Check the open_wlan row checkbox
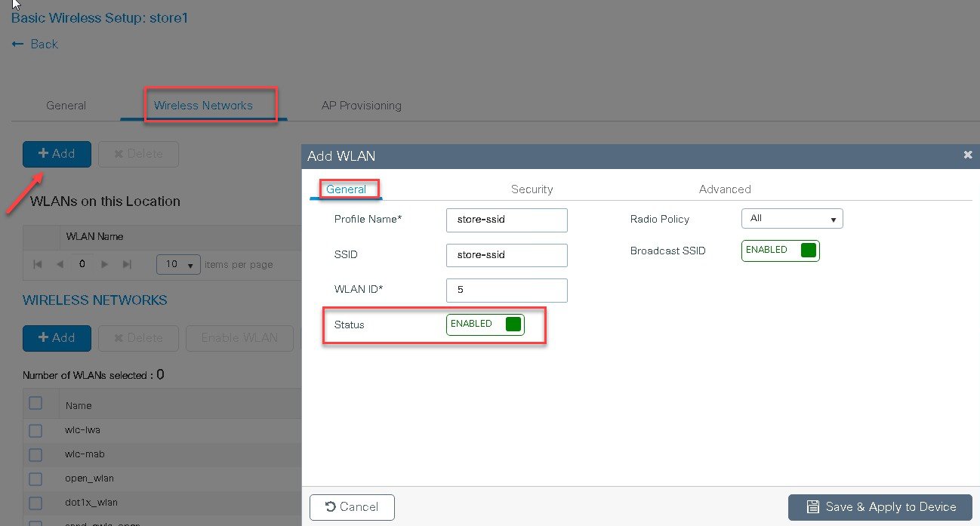Viewport: 980px width, 526px height. tap(35, 478)
